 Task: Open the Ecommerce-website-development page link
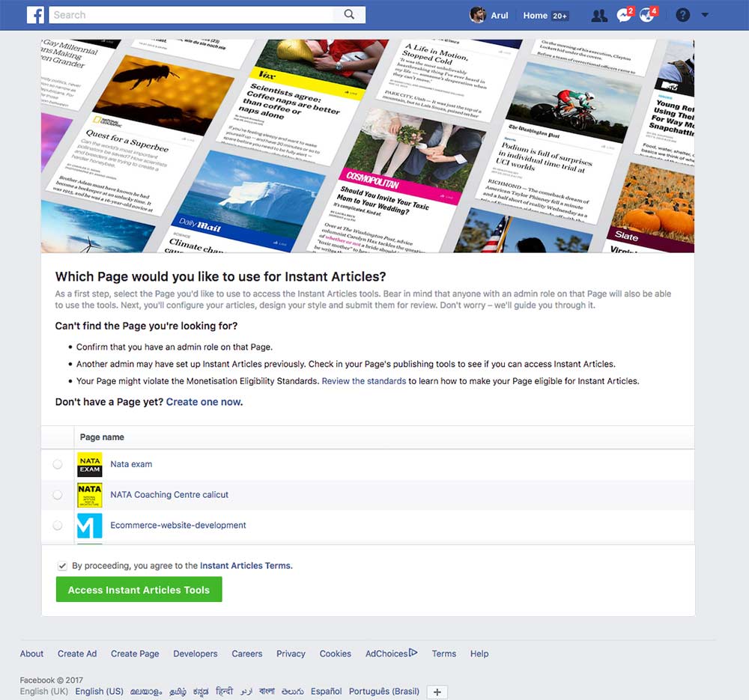[178, 526]
